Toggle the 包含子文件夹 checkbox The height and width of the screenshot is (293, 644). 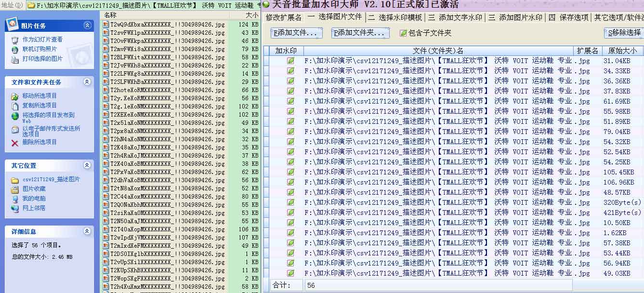click(x=403, y=33)
